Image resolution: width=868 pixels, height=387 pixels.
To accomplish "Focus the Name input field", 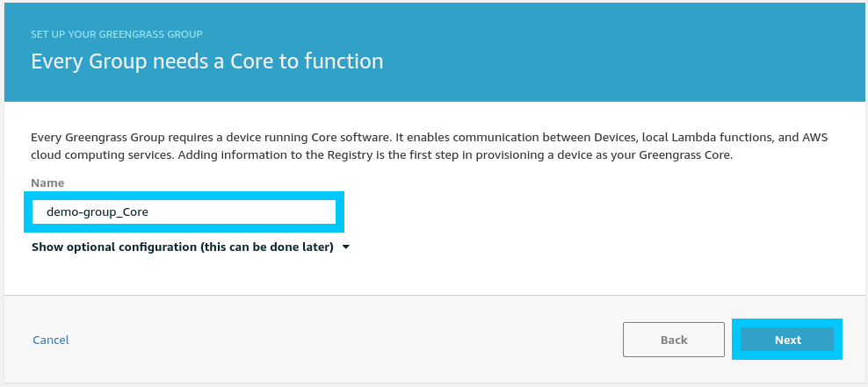I will point(184,212).
